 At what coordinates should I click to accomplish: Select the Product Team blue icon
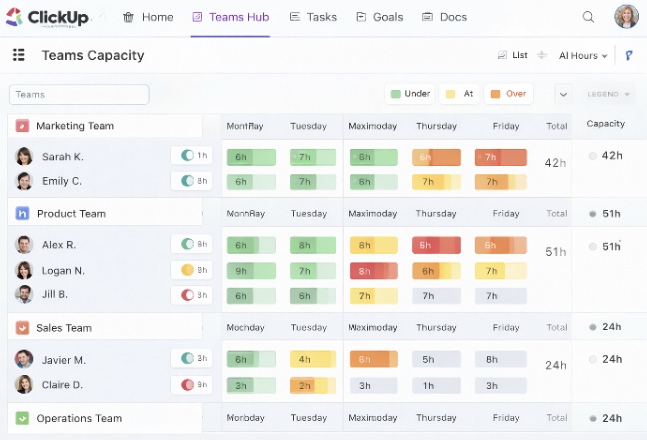click(x=22, y=213)
